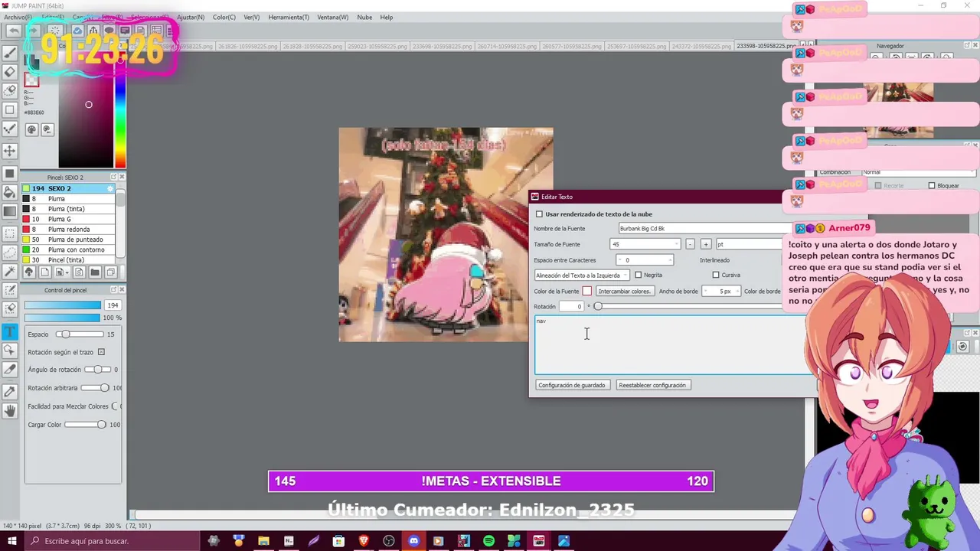980x551 pixels.
Task: Decrease font size with minus button
Action: coord(690,244)
